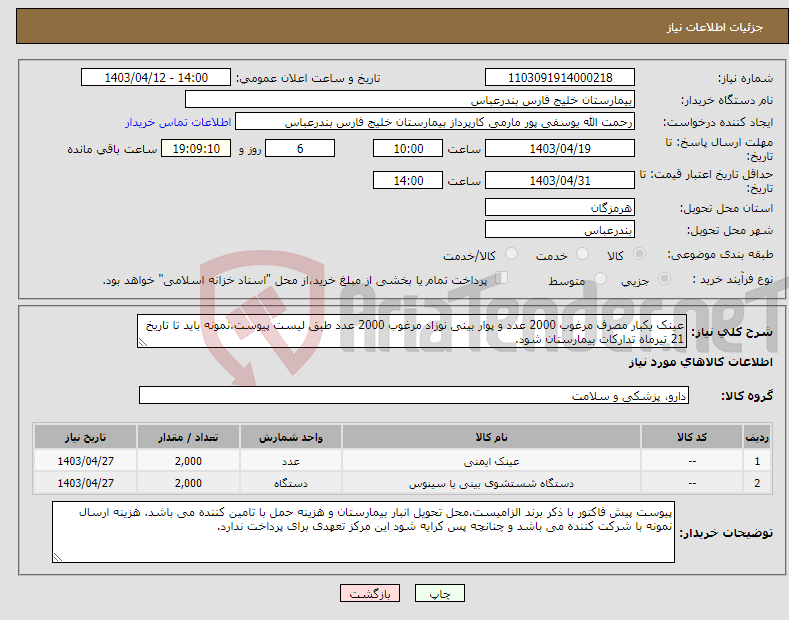Click the remaining time field 19:09:10
The image size is (789, 620).
tap(196, 148)
